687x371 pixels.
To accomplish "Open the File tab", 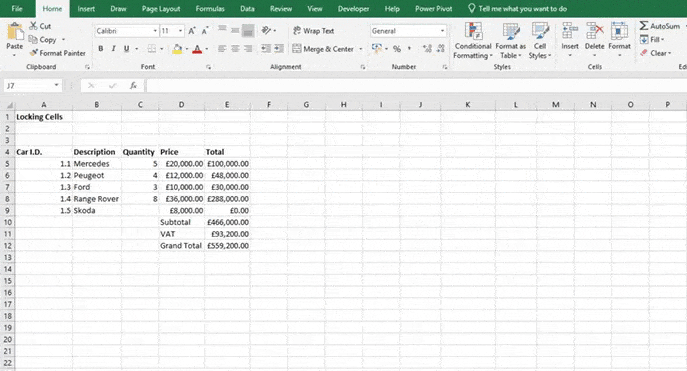I will (17, 9).
